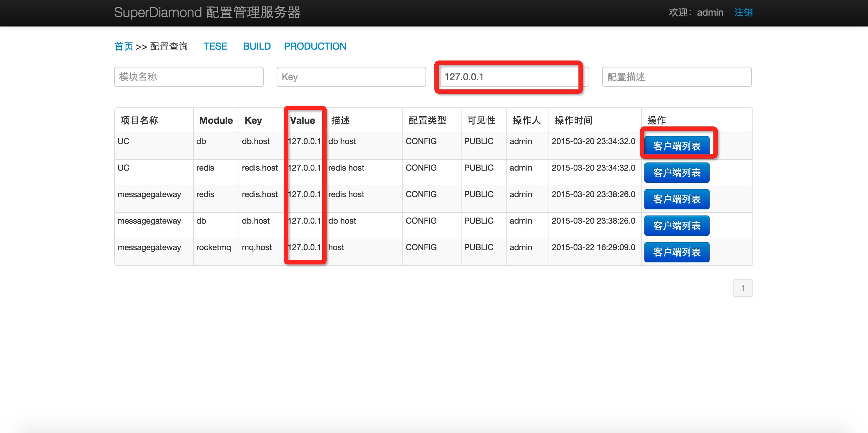Switch to the PRODUCTION environment tab
868x433 pixels.
tap(315, 46)
